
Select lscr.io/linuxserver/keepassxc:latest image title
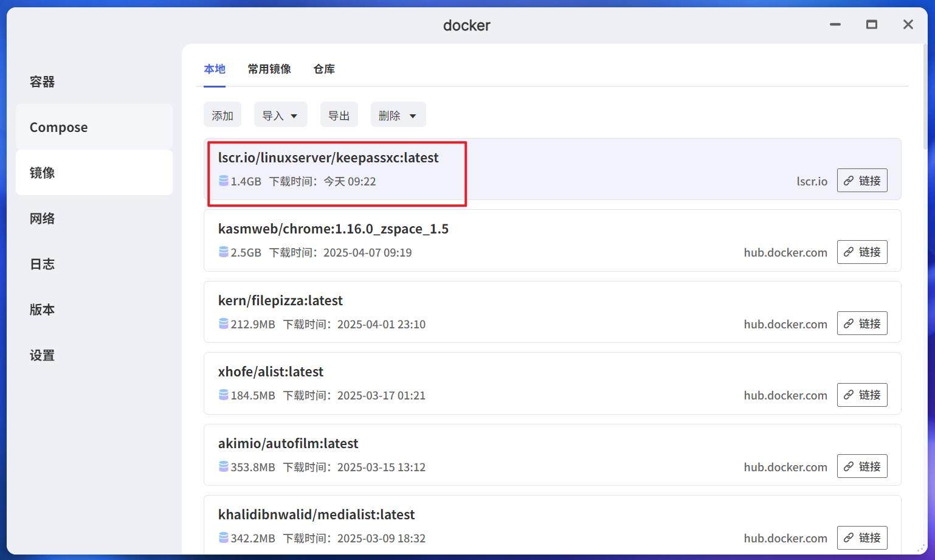328,158
